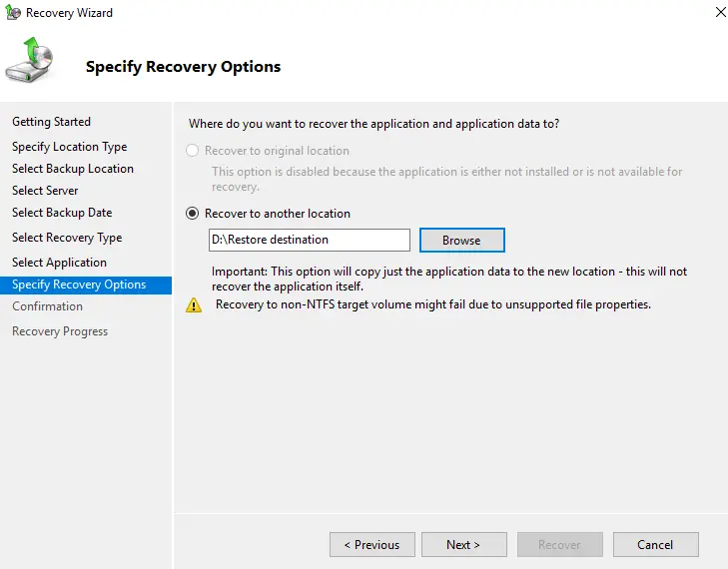The width and height of the screenshot is (728, 569).
Task: Go to Specify Location Type step
Action: point(69,147)
